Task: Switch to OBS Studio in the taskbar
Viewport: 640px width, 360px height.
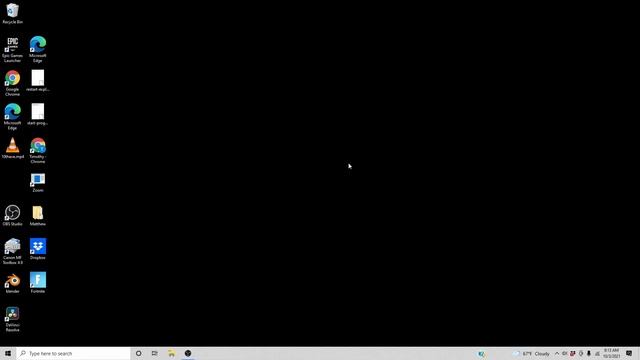Action: coord(188,353)
